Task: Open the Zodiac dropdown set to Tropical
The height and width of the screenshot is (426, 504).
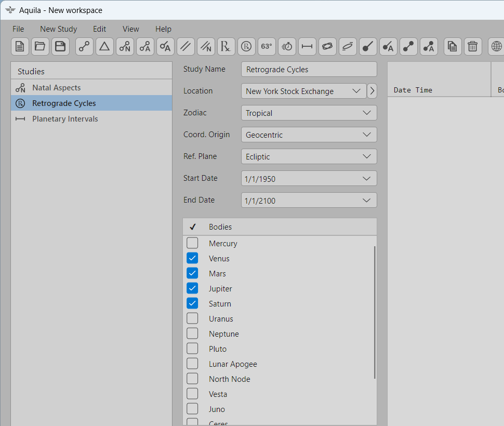Action: click(309, 113)
